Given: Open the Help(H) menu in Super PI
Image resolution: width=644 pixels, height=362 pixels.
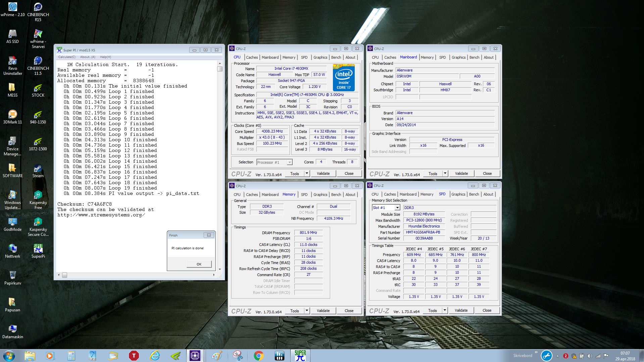Looking at the screenshot, I should point(105,57).
